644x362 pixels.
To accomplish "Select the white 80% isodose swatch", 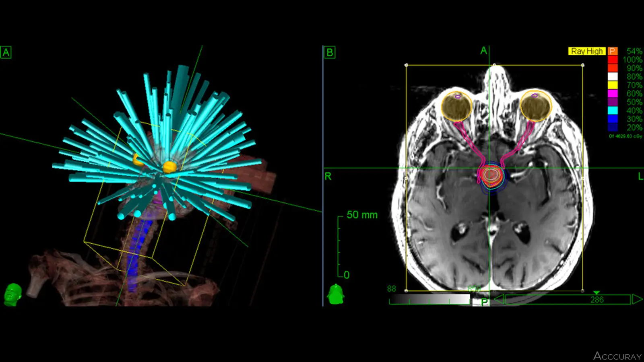I will (x=613, y=76).
